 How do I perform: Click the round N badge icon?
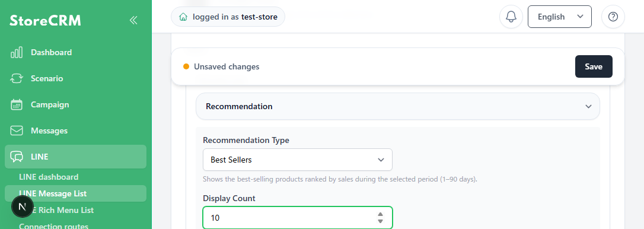point(22,206)
